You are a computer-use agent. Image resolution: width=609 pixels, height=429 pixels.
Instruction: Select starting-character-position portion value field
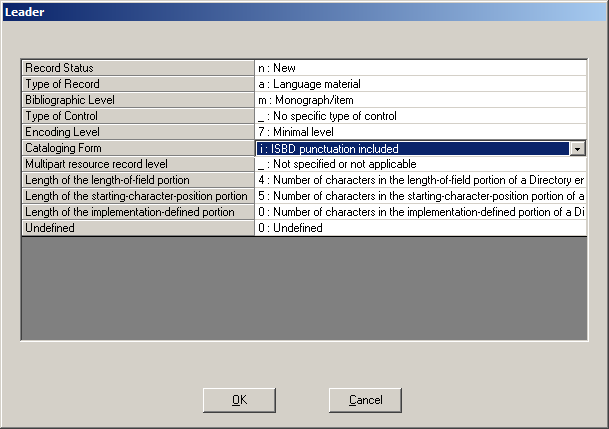(420, 196)
